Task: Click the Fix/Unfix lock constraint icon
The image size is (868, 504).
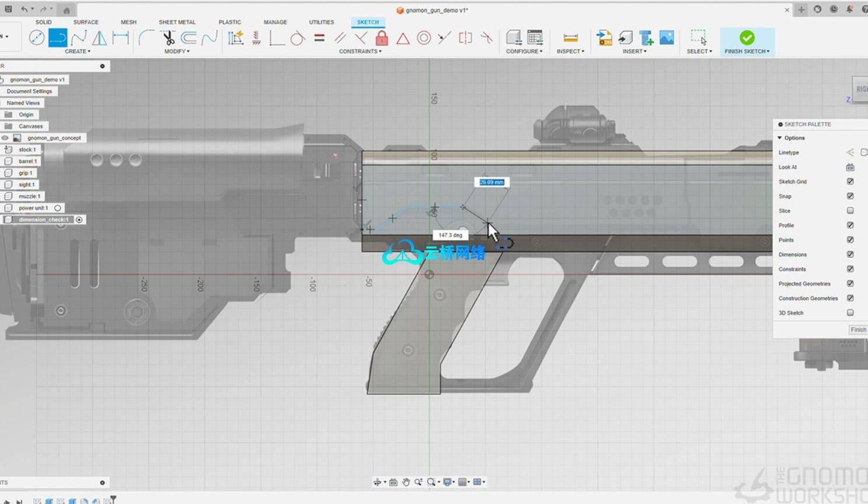Action: tap(381, 38)
